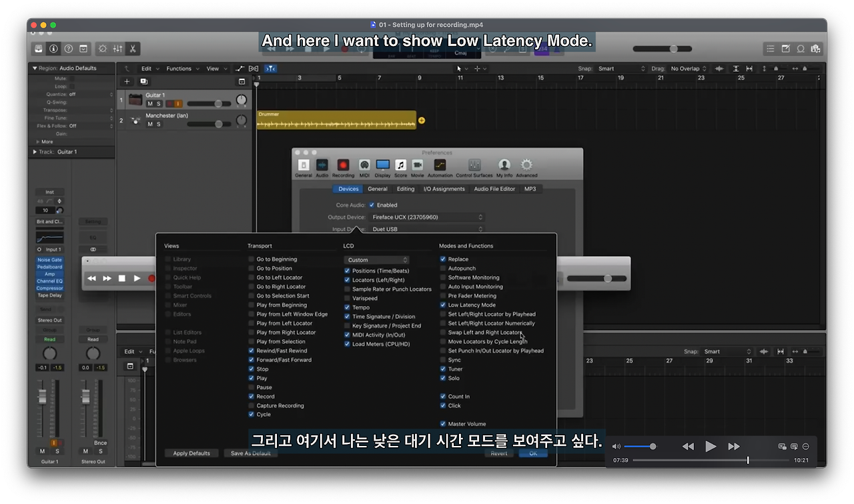
Task: Select the Devices tab
Action: 348,189
